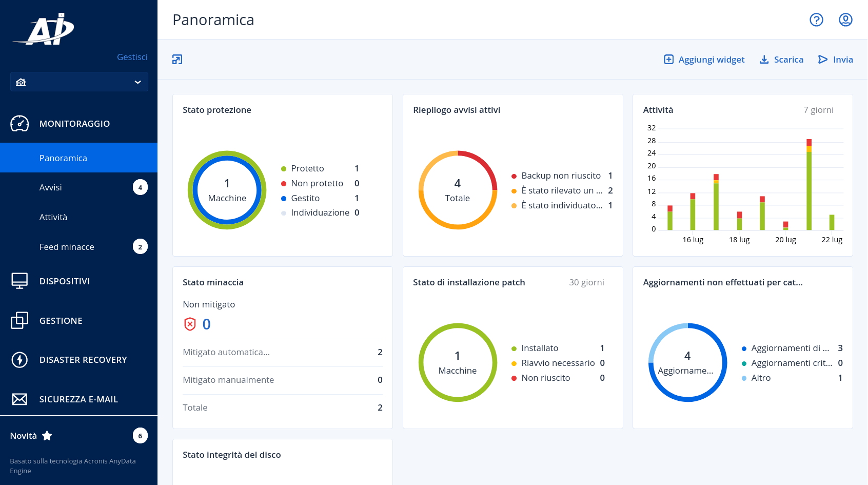Screen dimensions: 868x485
Task: Open the help question mark icon
Action: [816, 20]
